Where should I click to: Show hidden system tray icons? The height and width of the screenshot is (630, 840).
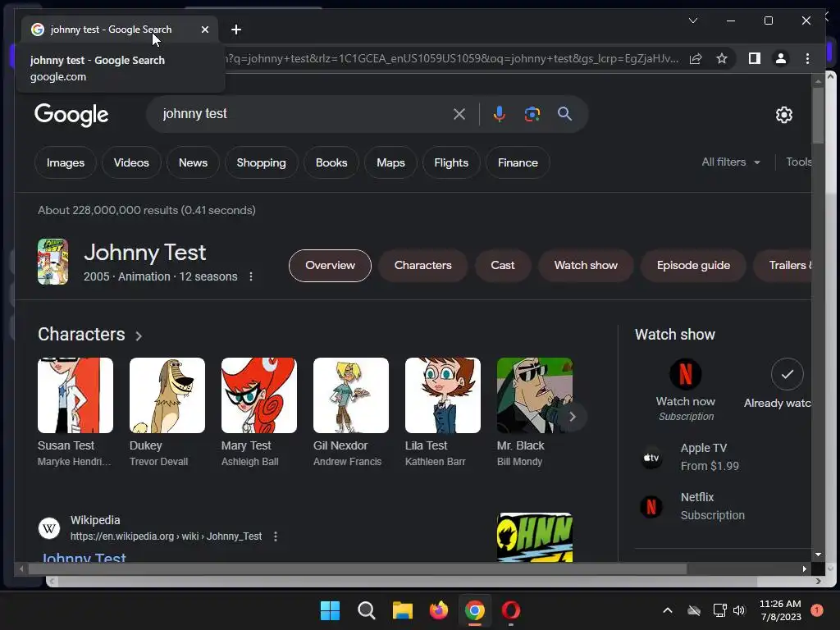[x=668, y=610]
